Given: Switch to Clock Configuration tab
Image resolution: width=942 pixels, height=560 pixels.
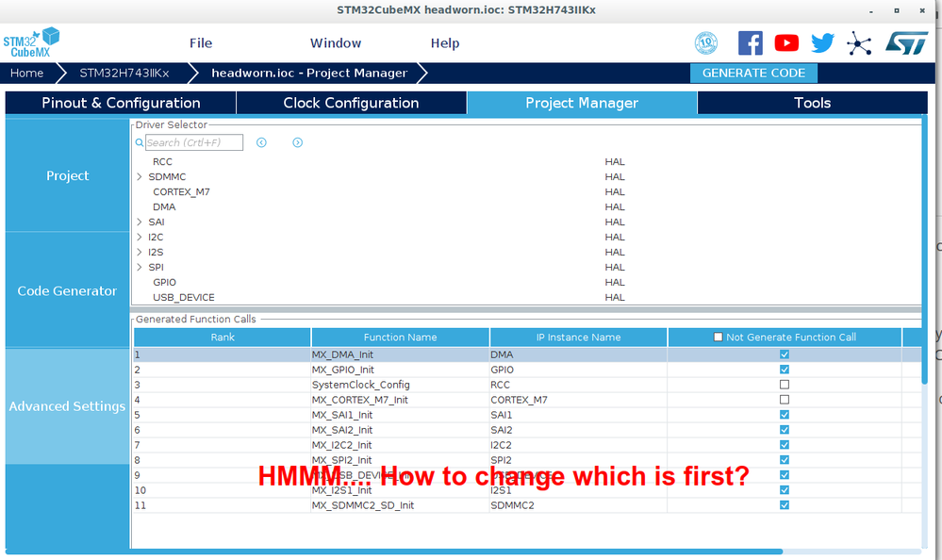Looking at the screenshot, I should pyautogui.click(x=352, y=103).
